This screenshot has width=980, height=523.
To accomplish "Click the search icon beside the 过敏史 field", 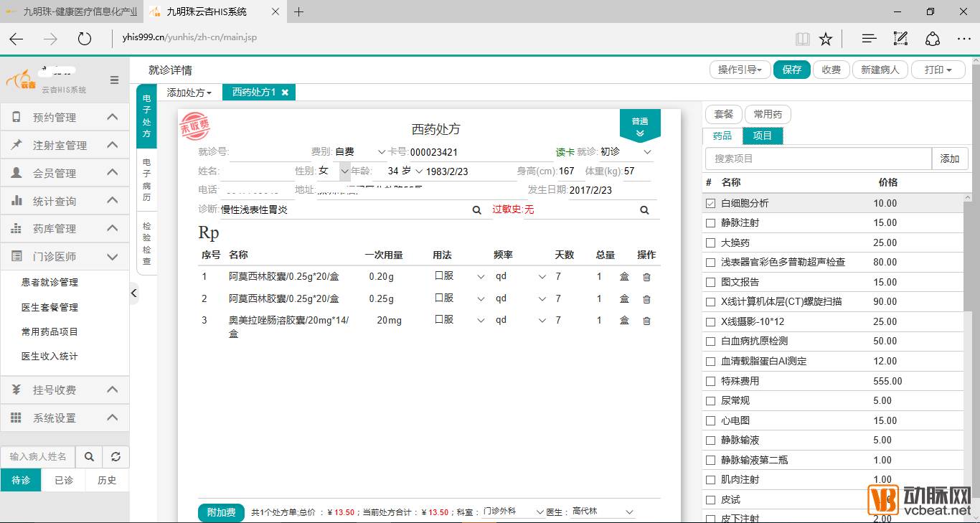I will 644,210.
